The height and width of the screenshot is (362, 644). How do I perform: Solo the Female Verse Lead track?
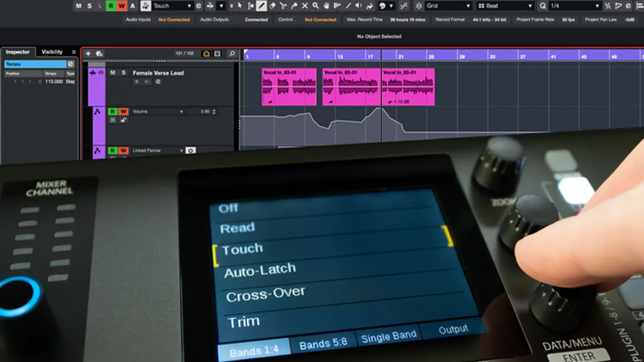(x=124, y=73)
